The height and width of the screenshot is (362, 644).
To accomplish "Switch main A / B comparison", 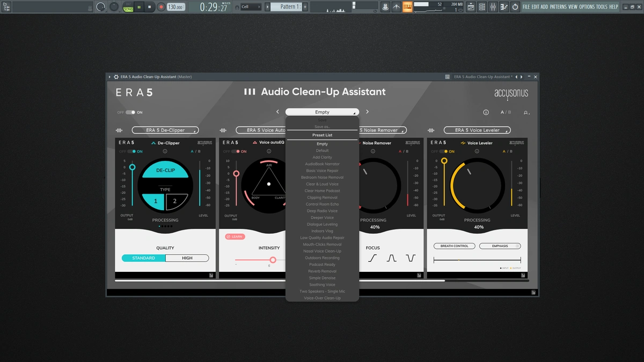I will point(506,113).
